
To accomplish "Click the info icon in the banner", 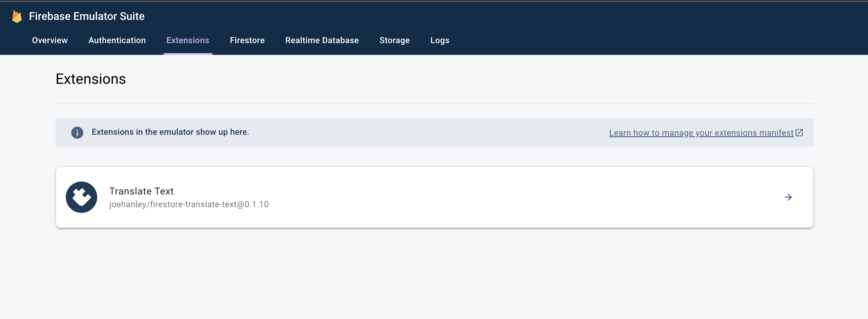I will point(77,133).
